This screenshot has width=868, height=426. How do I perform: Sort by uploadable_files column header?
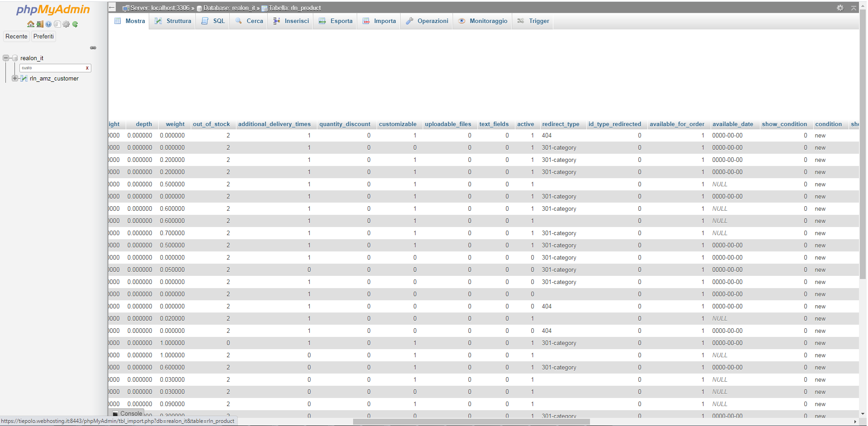[448, 124]
